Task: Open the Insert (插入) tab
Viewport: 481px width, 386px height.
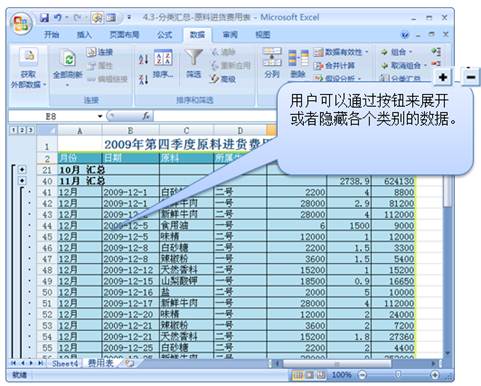Action: 84,35
